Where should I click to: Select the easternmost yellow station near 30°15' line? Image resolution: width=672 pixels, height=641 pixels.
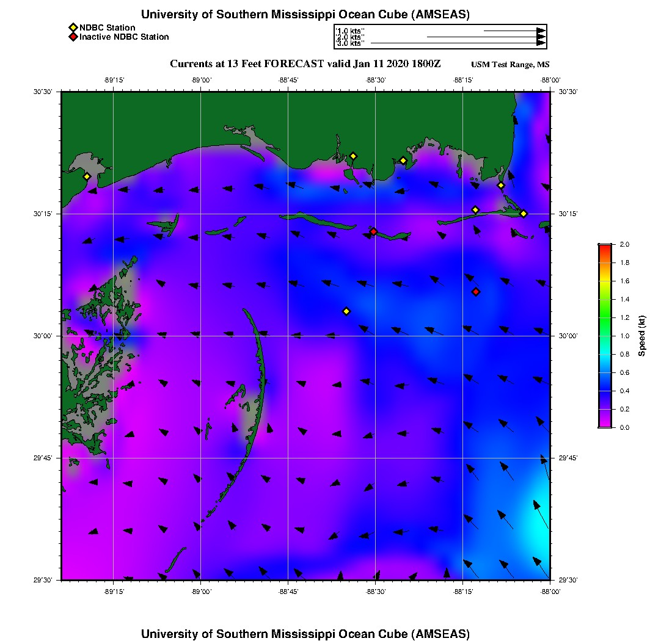524,214
